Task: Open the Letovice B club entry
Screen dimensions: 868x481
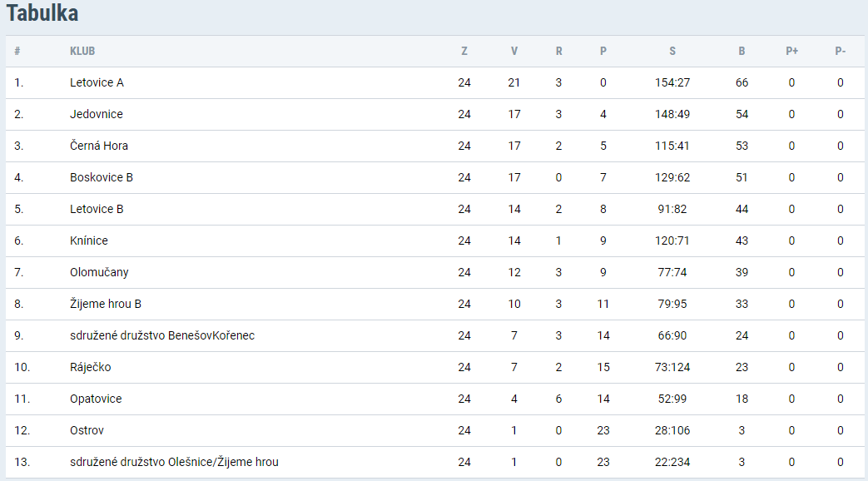Action: click(97, 209)
